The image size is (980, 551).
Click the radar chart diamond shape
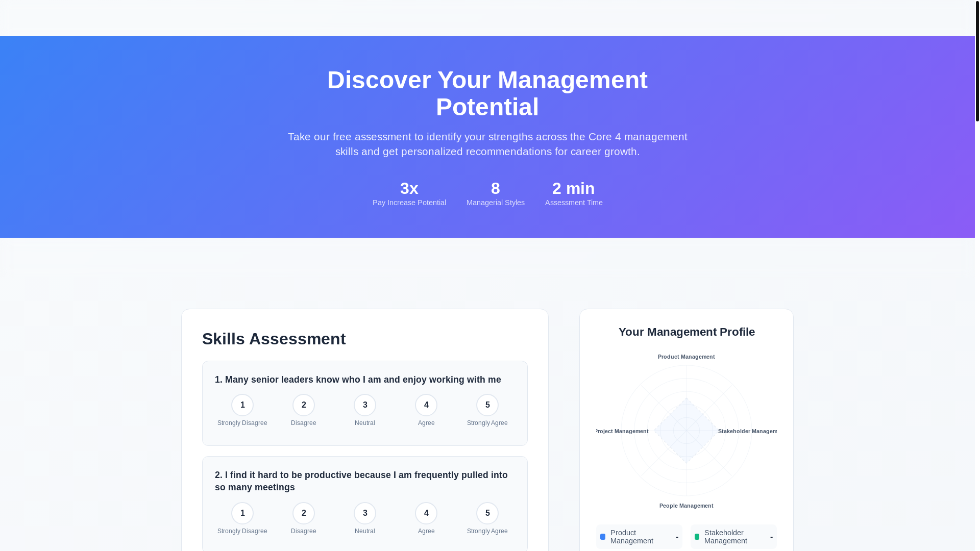pyautogui.click(x=687, y=431)
